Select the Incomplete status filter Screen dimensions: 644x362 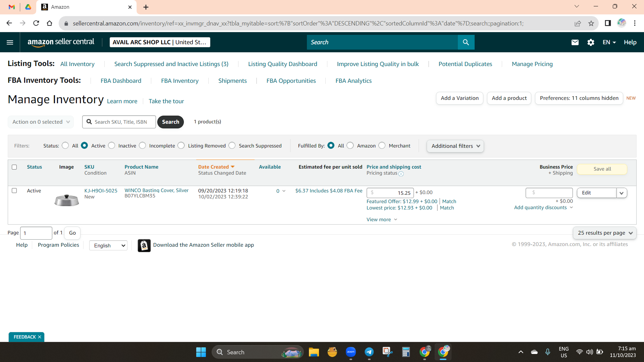pos(143,145)
